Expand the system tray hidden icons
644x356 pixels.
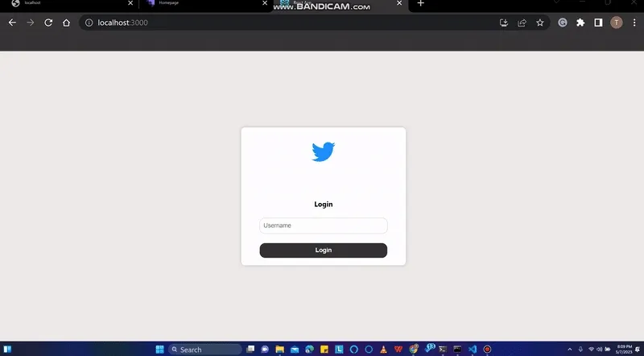click(x=571, y=350)
